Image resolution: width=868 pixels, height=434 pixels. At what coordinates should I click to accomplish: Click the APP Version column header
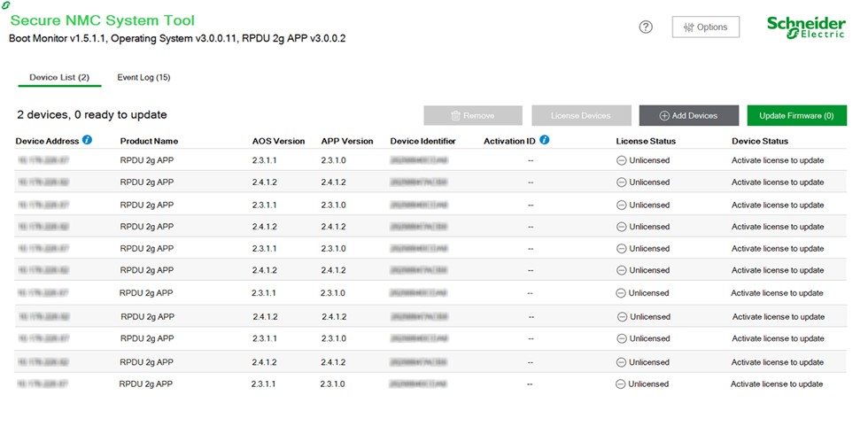click(347, 141)
